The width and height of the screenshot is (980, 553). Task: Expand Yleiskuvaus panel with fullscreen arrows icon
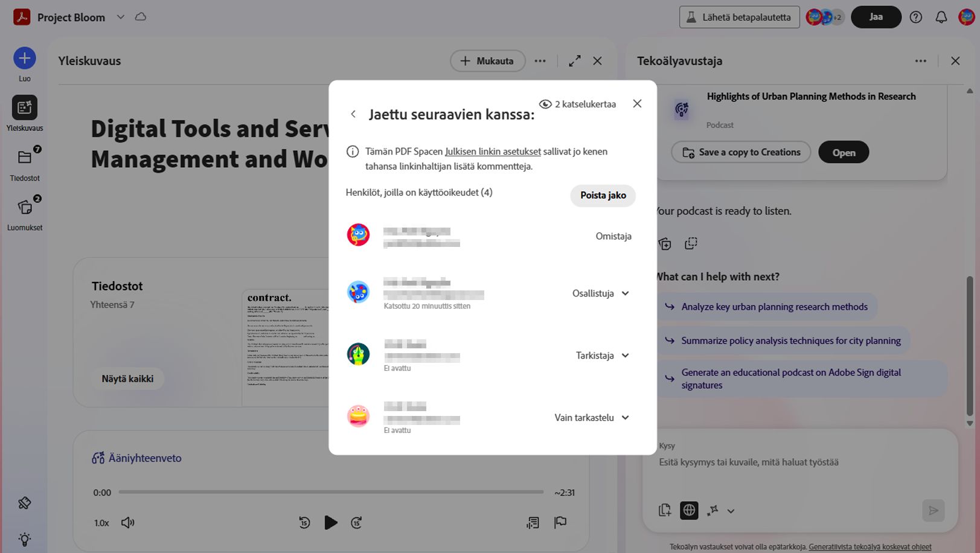(x=575, y=61)
